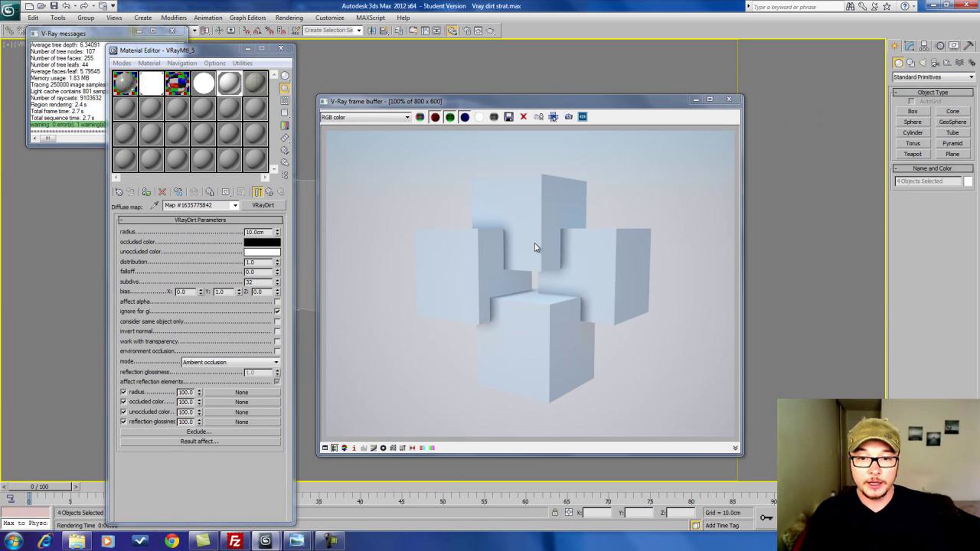Expand the RGB color channel dropdown

point(365,117)
